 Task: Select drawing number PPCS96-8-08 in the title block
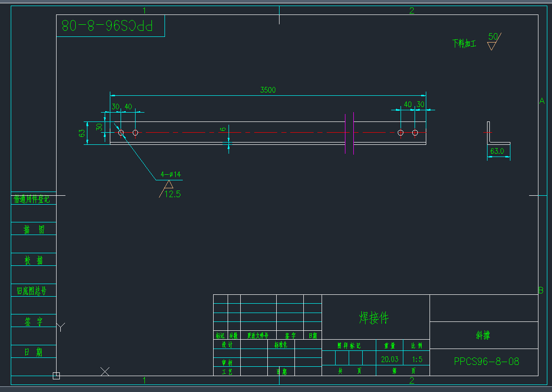click(x=486, y=361)
